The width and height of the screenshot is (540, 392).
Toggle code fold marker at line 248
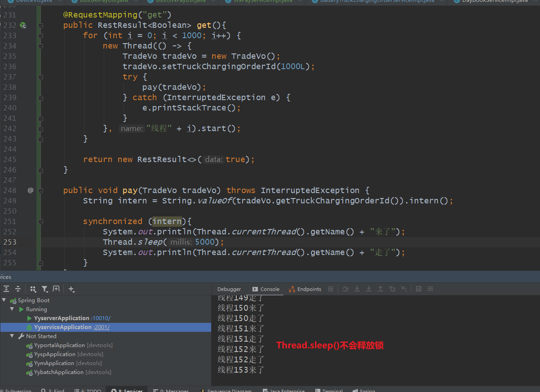40,190
